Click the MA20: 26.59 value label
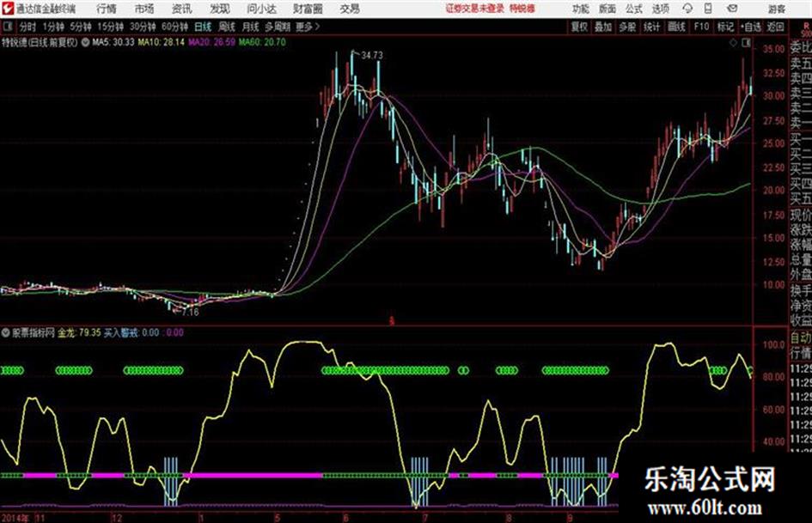Image resolution: width=812 pixels, height=523 pixels. coord(211,42)
